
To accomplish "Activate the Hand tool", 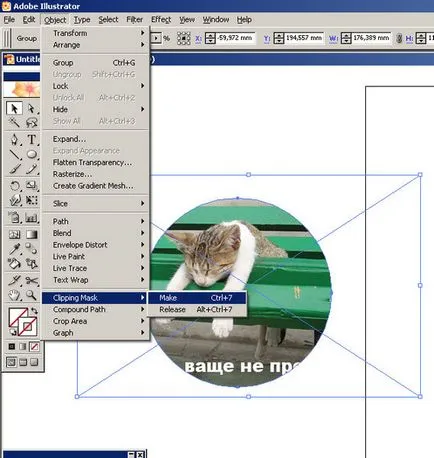I will click(x=14, y=295).
